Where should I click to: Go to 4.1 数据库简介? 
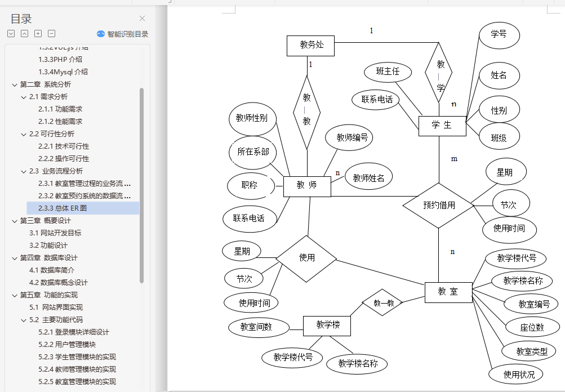tap(52, 270)
